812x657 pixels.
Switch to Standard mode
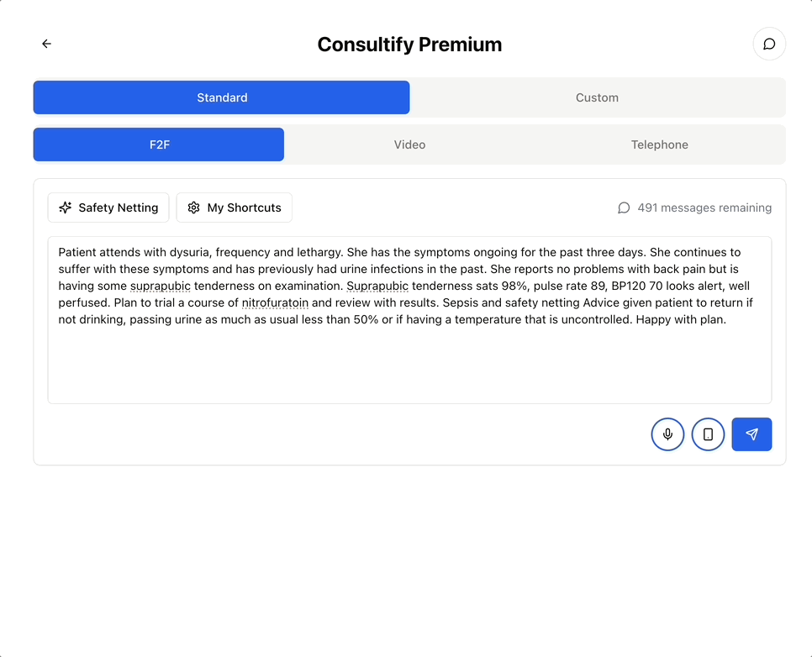click(x=222, y=97)
